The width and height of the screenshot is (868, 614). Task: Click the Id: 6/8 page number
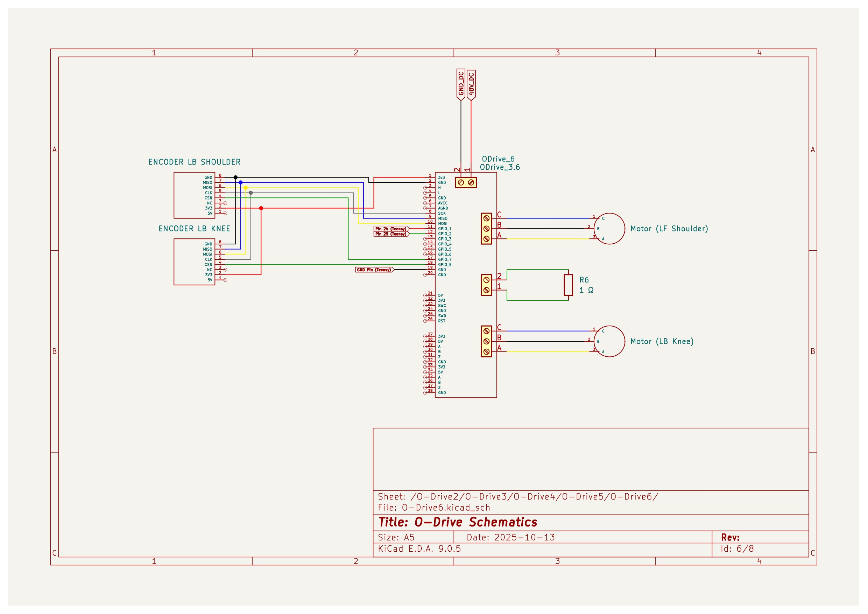(737, 549)
